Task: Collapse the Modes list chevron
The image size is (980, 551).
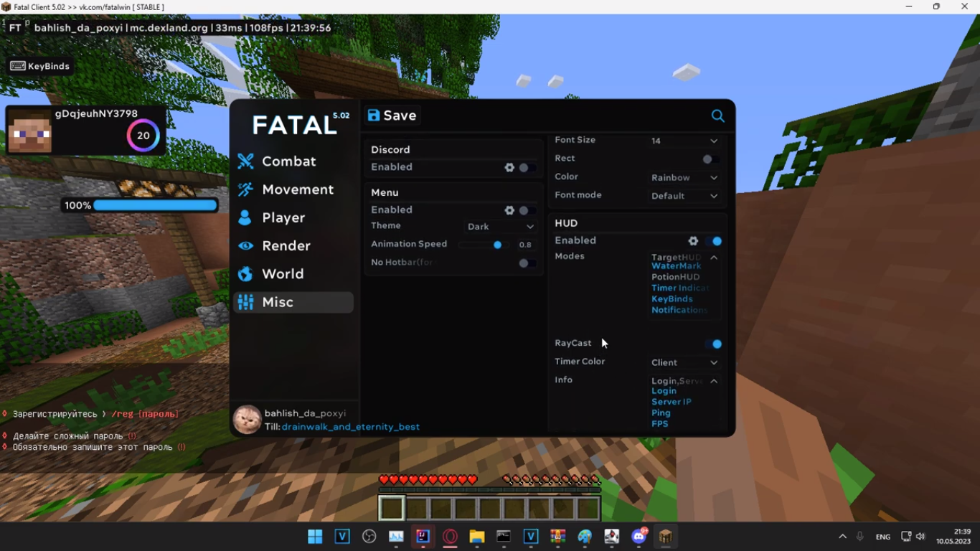Action: click(714, 258)
